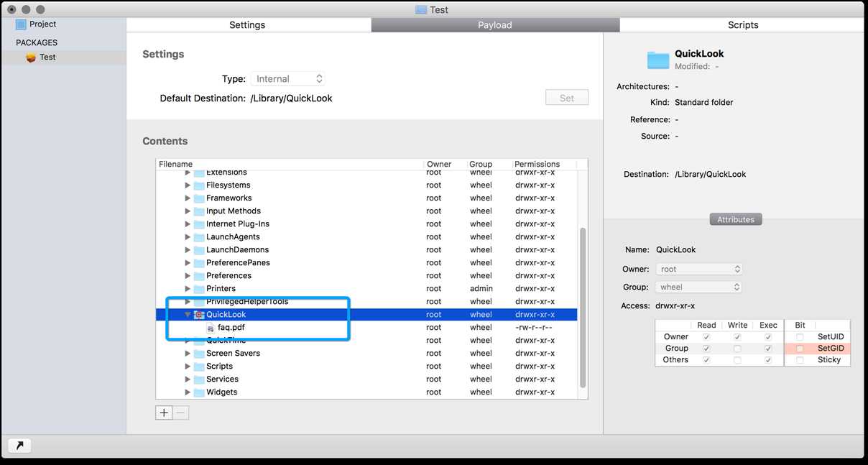Click the contents list vertical scrollbar
This screenshot has height=465, width=868.
coord(583,308)
